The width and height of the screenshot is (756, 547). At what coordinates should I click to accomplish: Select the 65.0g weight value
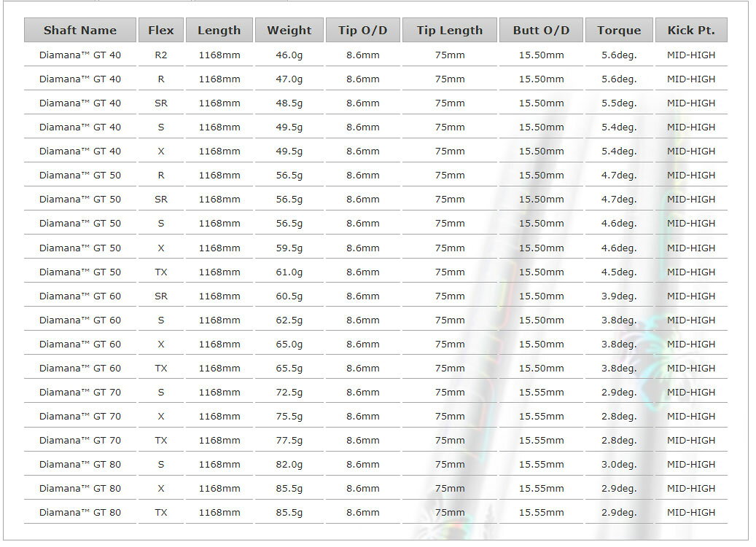289,345
